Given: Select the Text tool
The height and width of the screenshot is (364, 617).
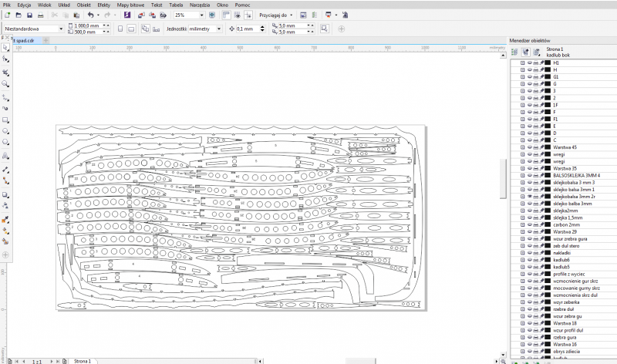Looking at the screenshot, I should (5, 156).
